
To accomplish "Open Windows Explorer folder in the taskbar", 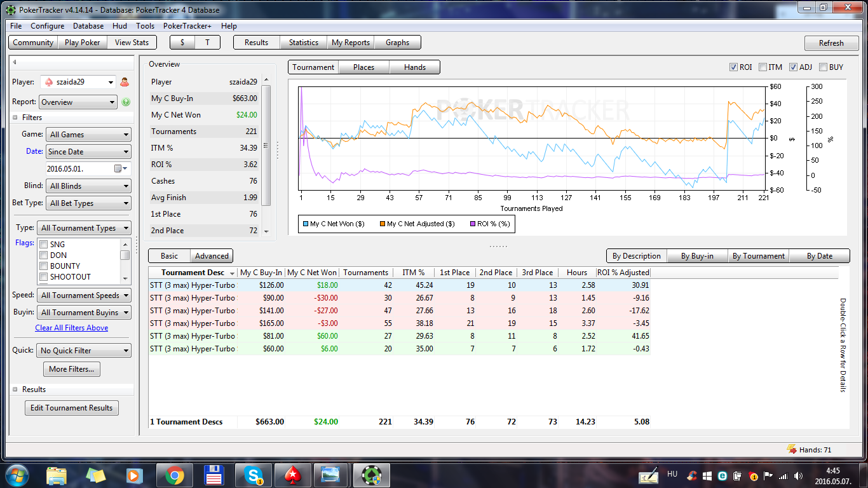I will 57,475.
